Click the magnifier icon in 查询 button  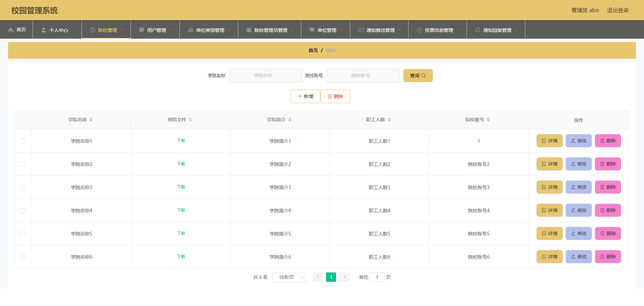pos(424,76)
